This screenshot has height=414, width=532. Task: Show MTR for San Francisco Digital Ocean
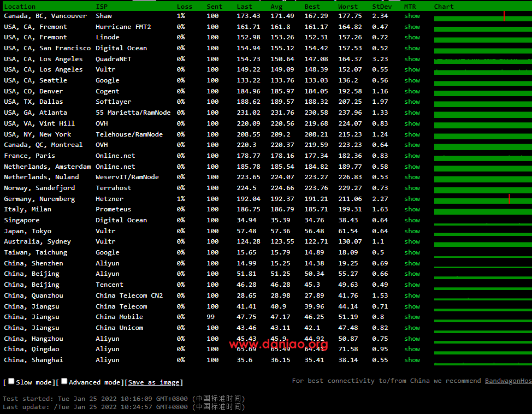[x=412, y=48]
